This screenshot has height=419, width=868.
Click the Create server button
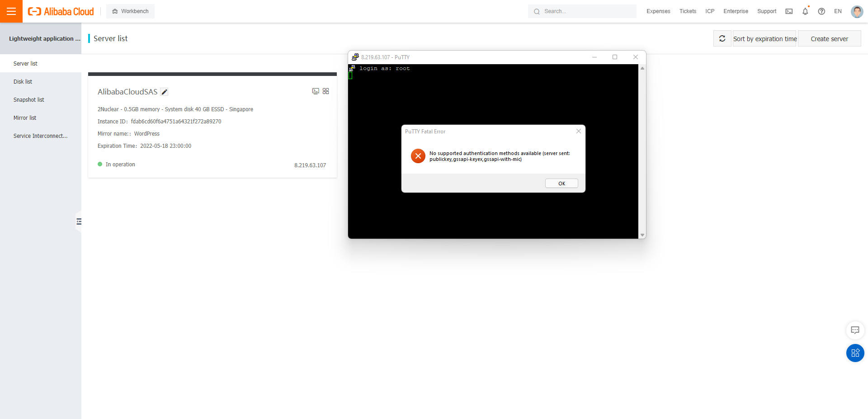(x=829, y=38)
